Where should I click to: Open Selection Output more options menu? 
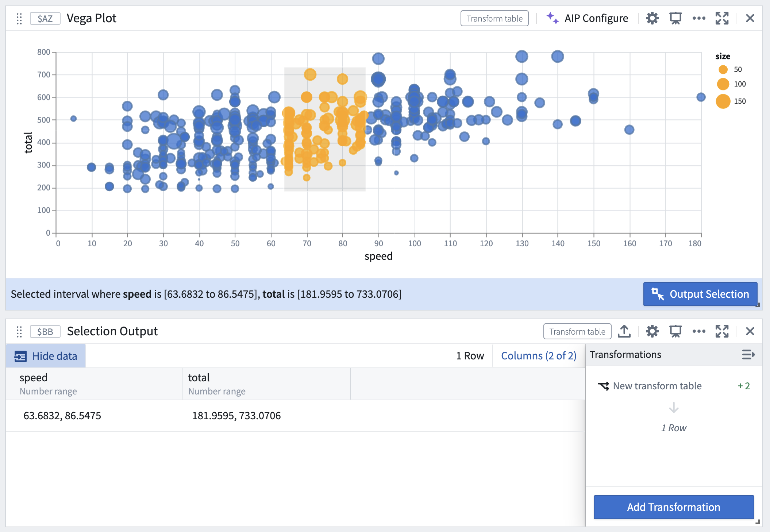click(699, 331)
